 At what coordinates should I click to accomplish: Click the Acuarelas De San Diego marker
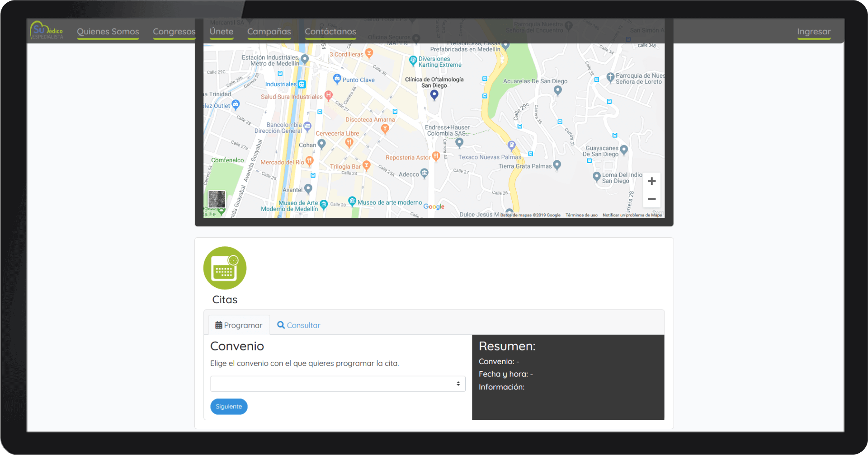click(558, 90)
